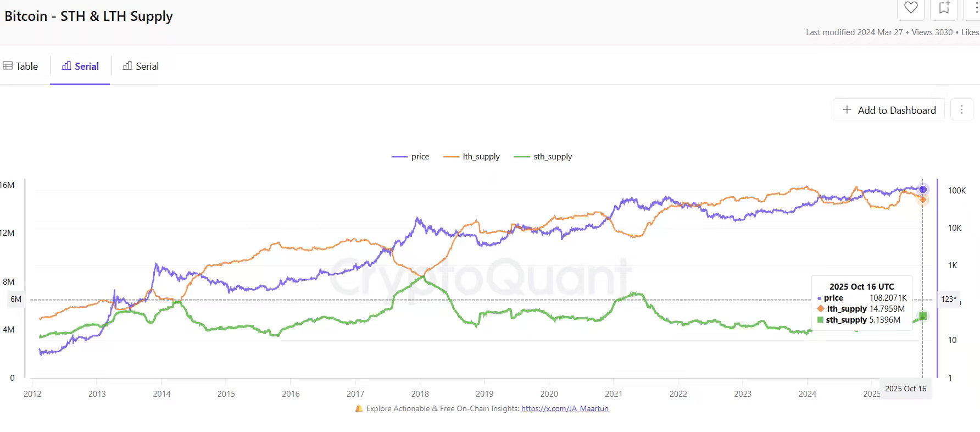Click the 2018 label on the x-axis
This screenshot has height=432, width=980.
pos(420,394)
